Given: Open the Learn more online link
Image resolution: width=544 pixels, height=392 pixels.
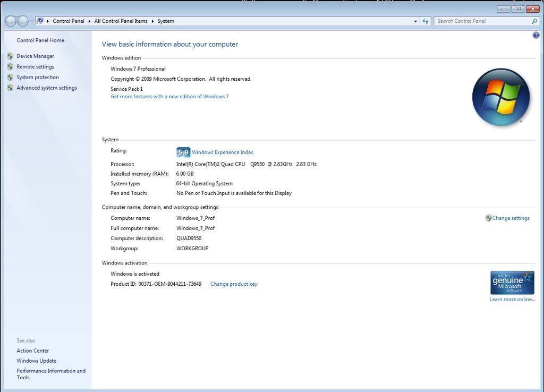Looking at the screenshot, I should (x=513, y=300).
